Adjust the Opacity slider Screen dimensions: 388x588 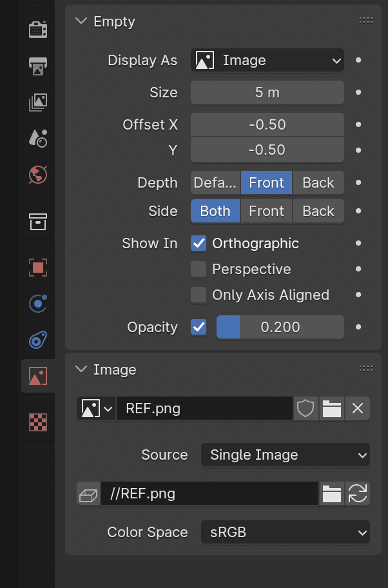pos(280,328)
